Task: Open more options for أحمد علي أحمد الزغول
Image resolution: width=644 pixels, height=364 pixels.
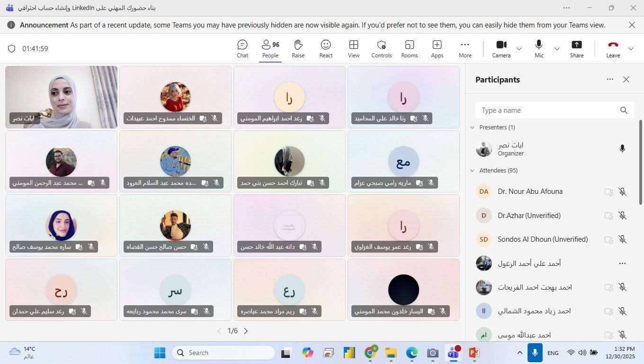Action: pos(622,263)
